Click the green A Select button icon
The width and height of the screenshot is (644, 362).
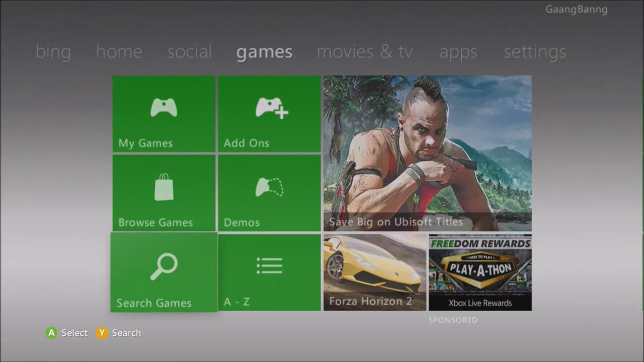51,333
